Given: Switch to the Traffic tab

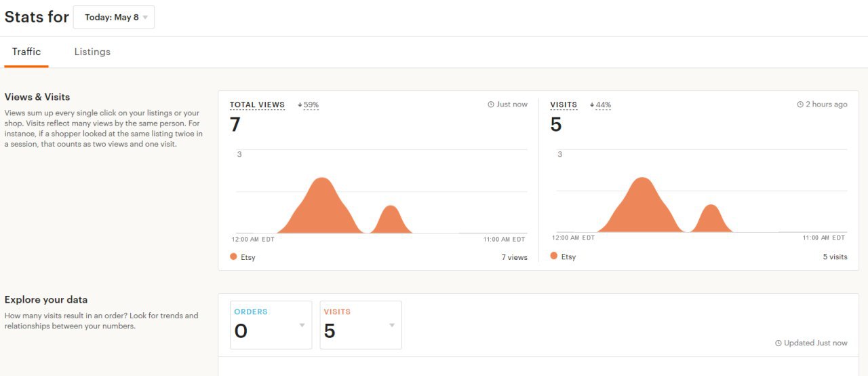Looking at the screenshot, I should 26,52.
